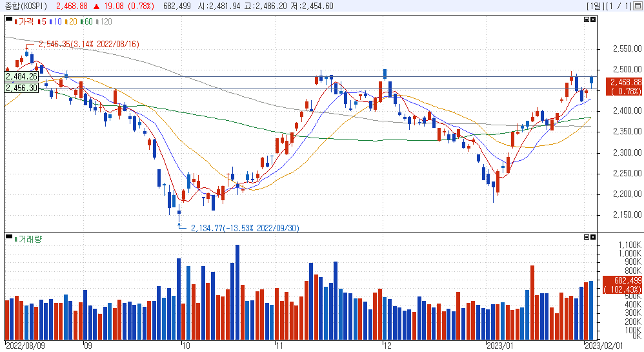Select the 120-day moving average legend
The width and height of the screenshot is (644, 352).
coord(104,21)
